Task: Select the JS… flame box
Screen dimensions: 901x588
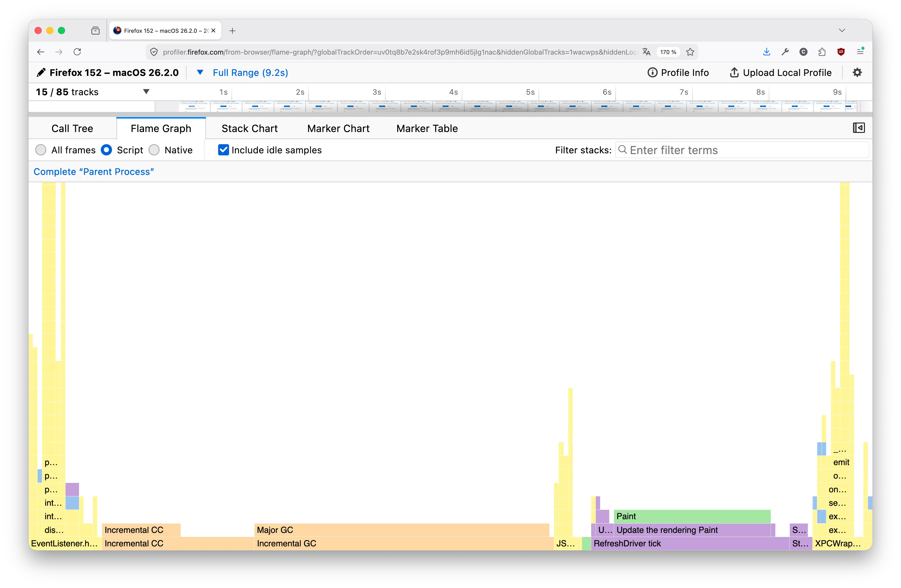Action: tap(568, 543)
